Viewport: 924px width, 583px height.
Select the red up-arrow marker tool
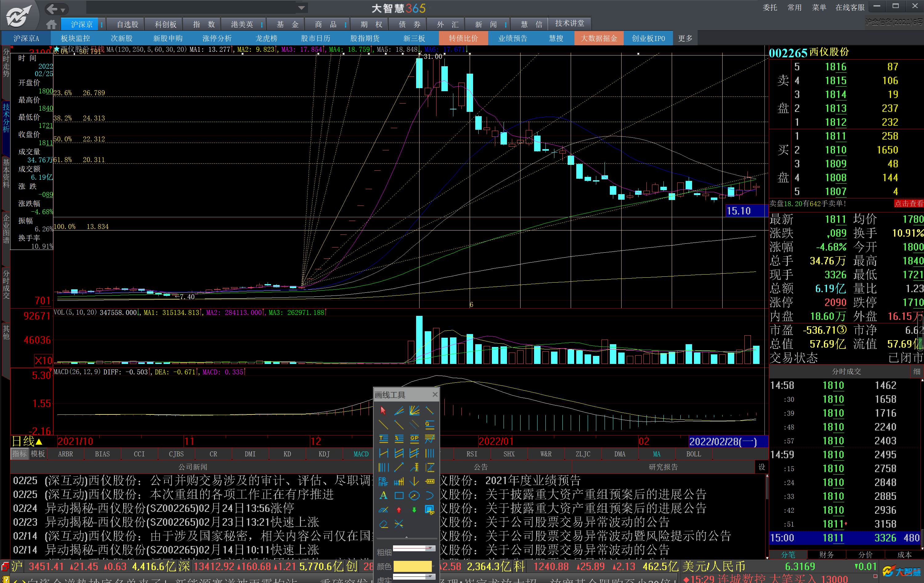coord(399,510)
